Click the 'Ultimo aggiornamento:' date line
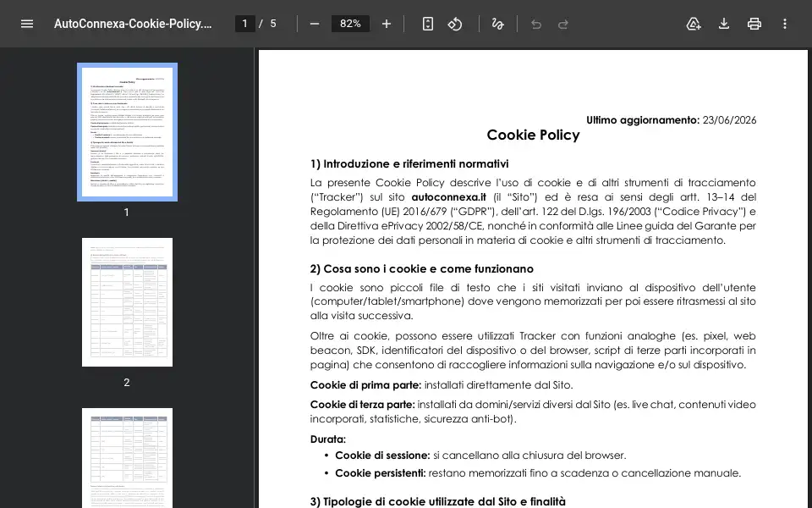The height and width of the screenshot is (508, 812). (671, 120)
